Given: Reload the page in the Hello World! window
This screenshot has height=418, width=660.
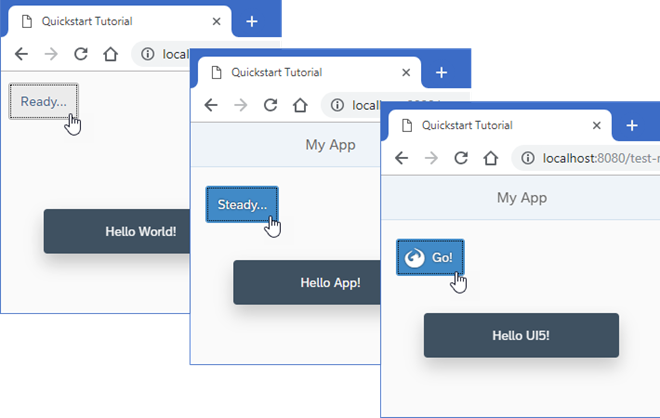Looking at the screenshot, I should [80, 54].
